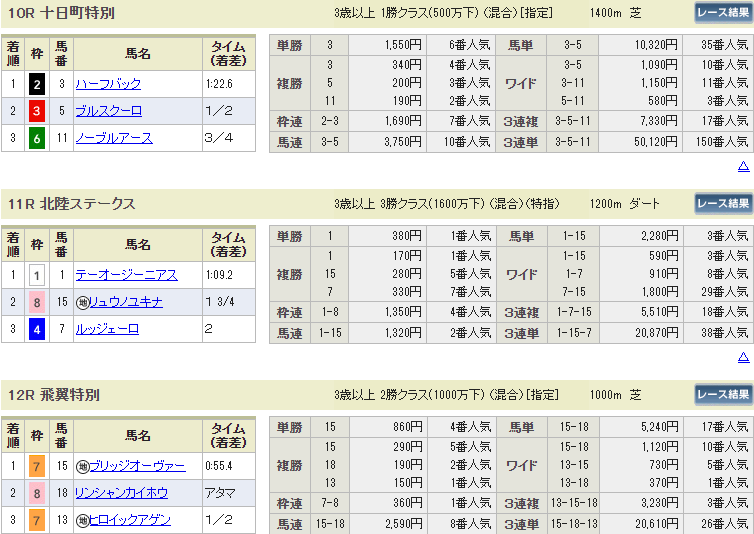Click 12R 枠連 payout 360円

coord(408,503)
